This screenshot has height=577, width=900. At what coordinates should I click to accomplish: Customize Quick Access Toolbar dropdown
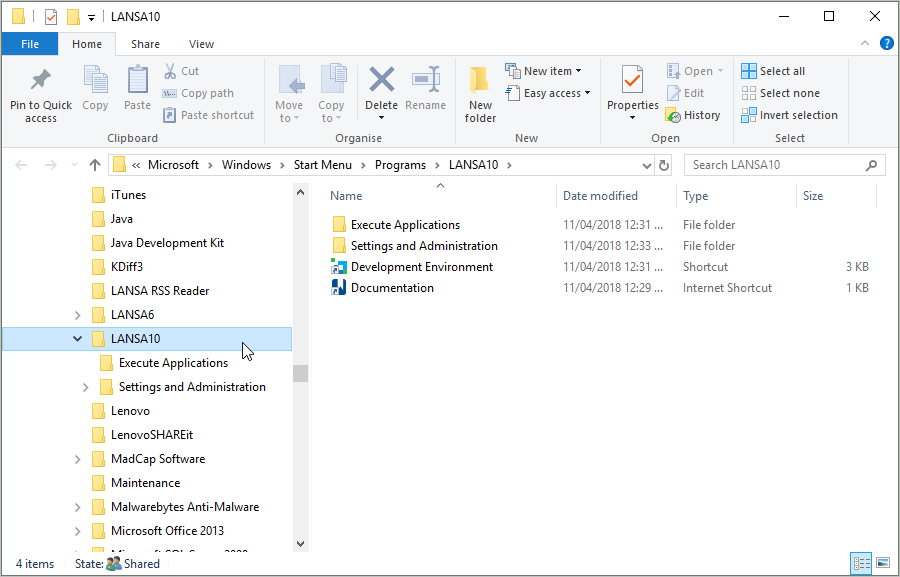pos(91,18)
